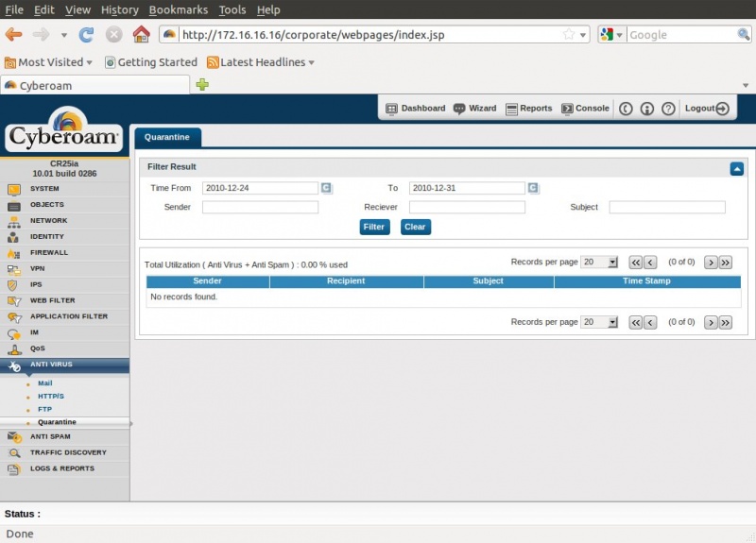Open the URL bar history dropdown arrow
Screen dimensions: 756x543
[583, 35]
